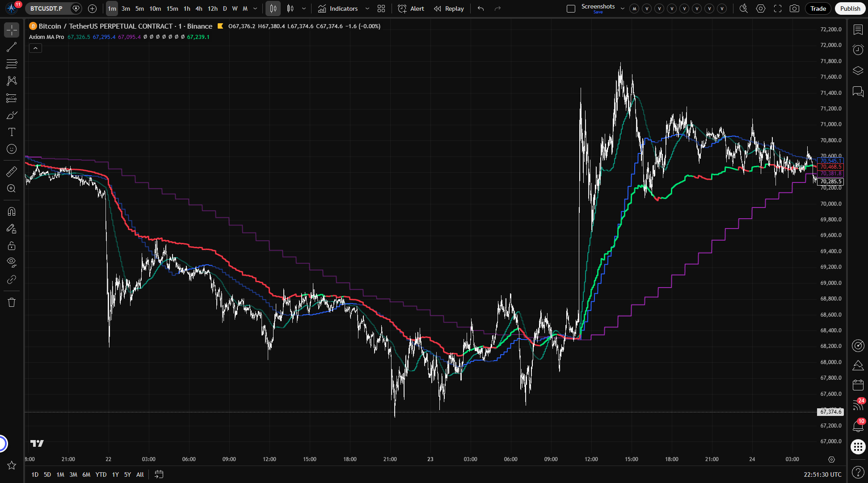The width and height of the screenshot is (868, 483).
Task: Click trash icon to remove drawings
Action: 12,302
